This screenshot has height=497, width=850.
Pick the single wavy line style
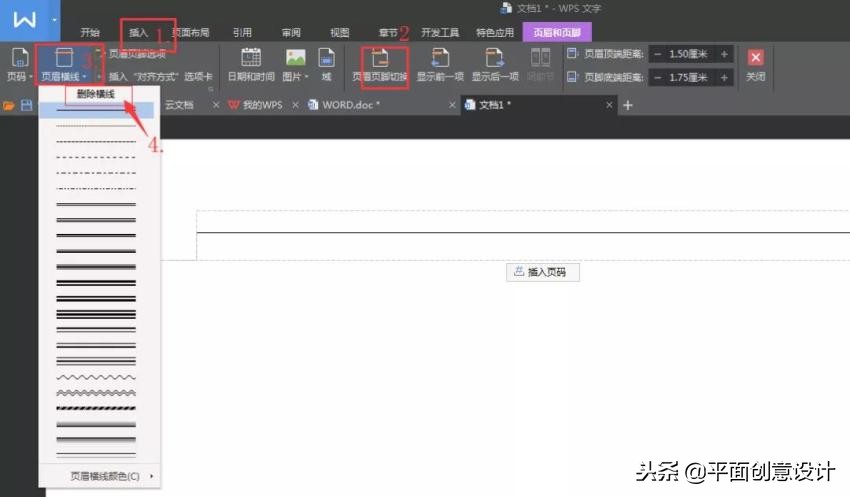[96, 377]
